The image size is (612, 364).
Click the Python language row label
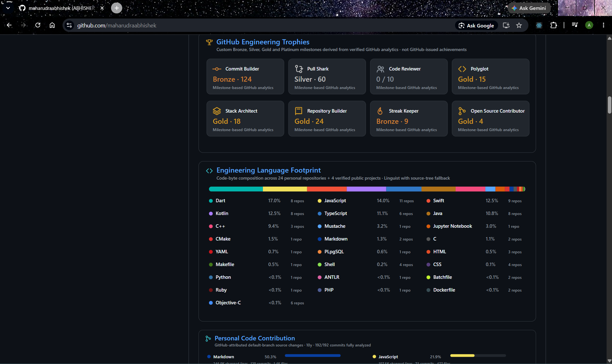pos(223,277)
